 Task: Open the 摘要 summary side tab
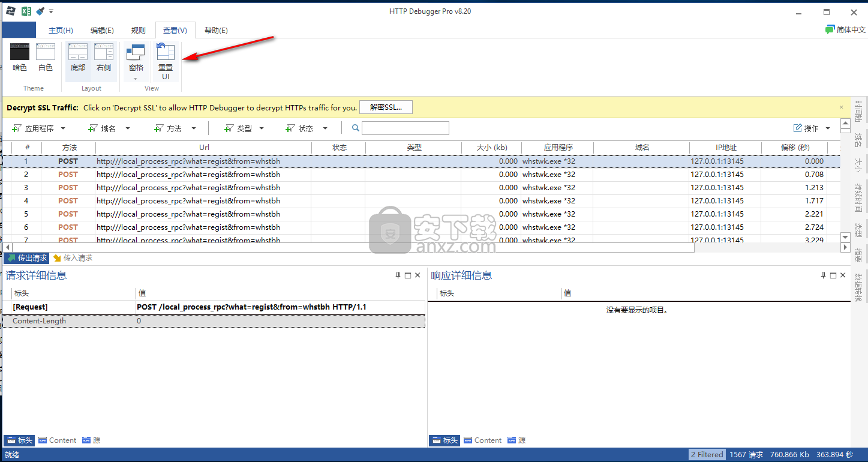pos(858,256)
